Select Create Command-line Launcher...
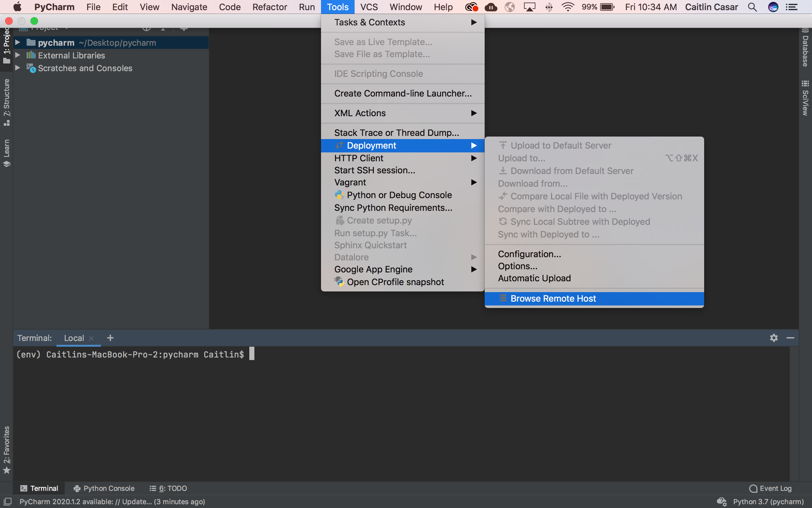 click(403, 93)
